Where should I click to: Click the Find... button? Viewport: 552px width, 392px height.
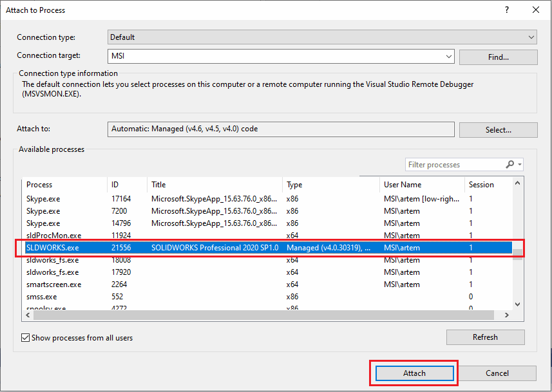pyautogui.click(x=498, y=57)
